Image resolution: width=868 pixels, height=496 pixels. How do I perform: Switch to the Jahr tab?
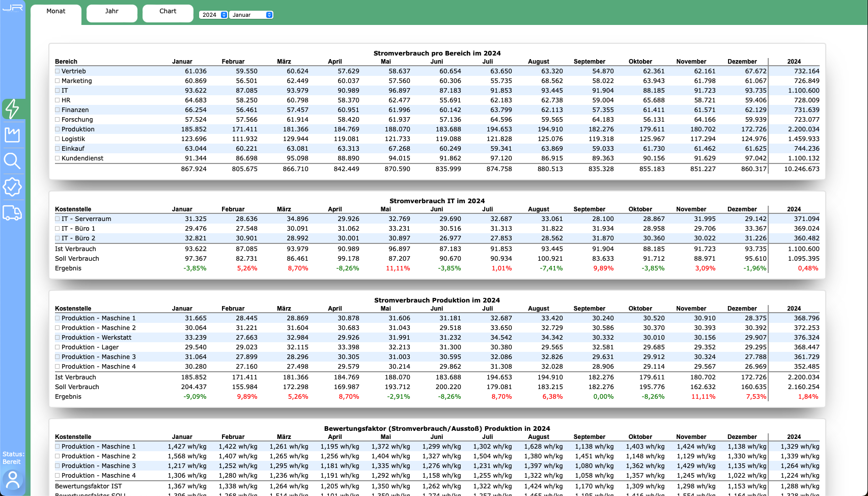coord(112,12)
